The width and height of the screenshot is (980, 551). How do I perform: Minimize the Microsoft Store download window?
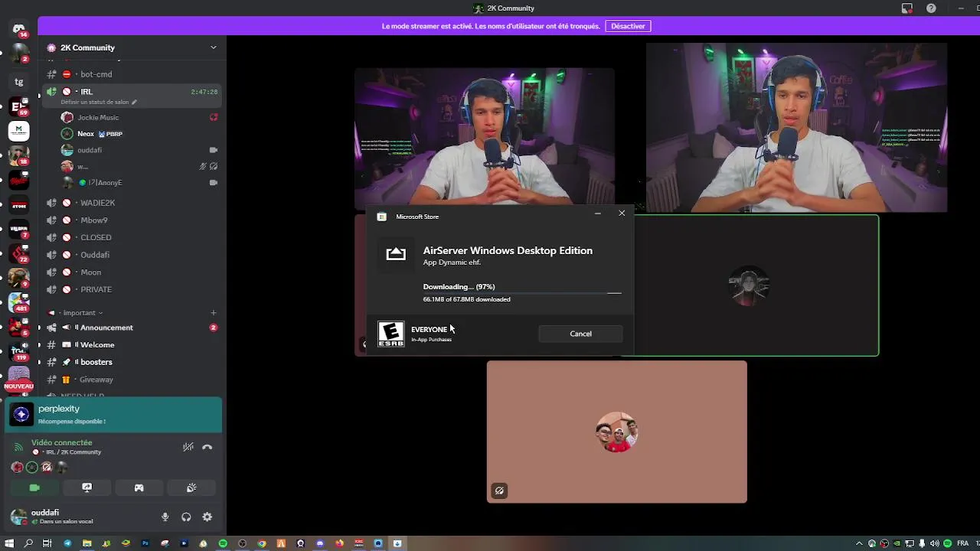point(598,214)
